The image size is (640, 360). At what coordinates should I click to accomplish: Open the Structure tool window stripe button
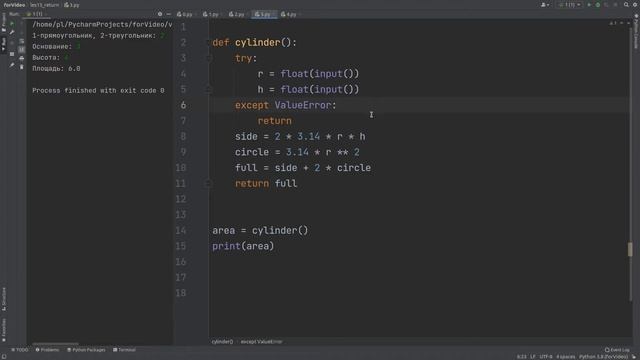(4, 299)
